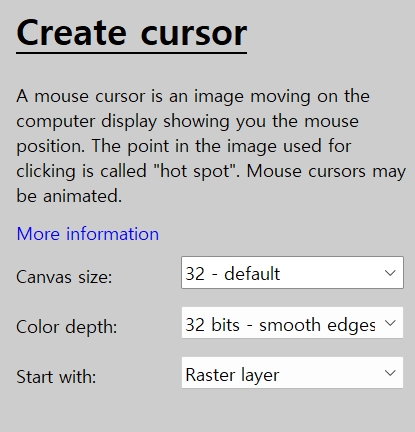Click the "Start with:" label

[x=56, y=377]
